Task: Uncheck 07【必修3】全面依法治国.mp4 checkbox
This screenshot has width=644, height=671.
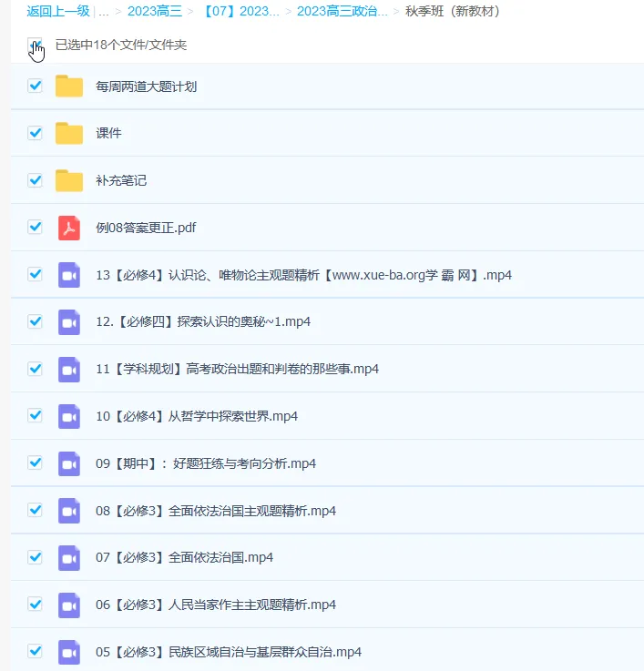Action: [x=36, y=556]
